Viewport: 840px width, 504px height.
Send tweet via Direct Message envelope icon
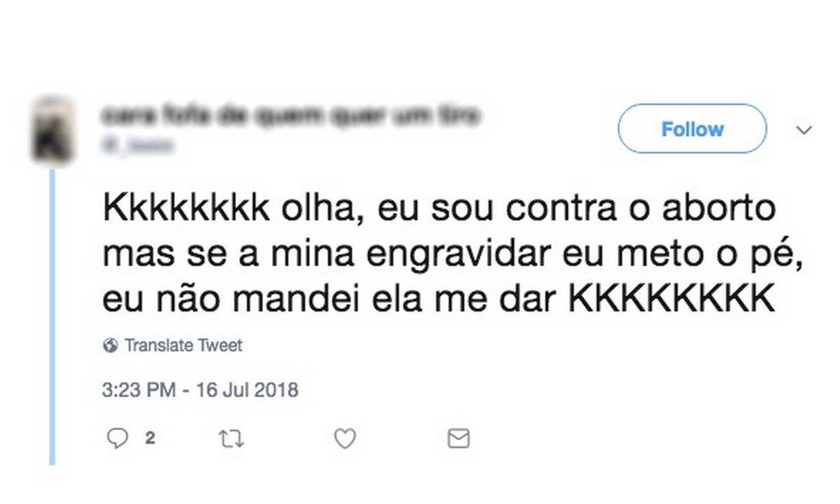tap(459, 439)
